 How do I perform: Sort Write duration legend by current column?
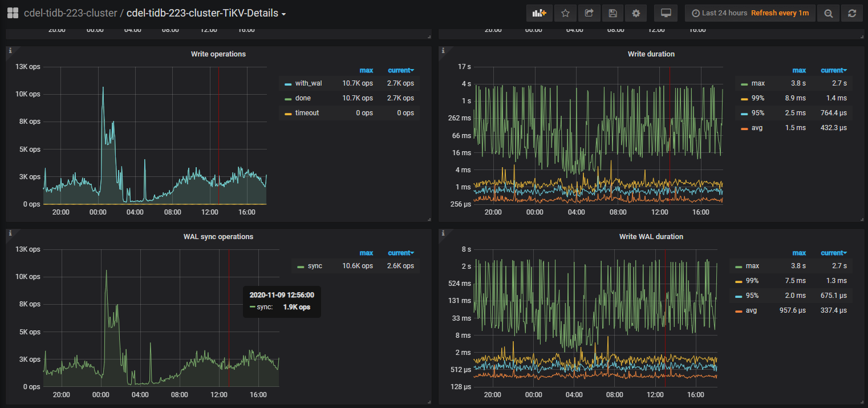(833, 70)
